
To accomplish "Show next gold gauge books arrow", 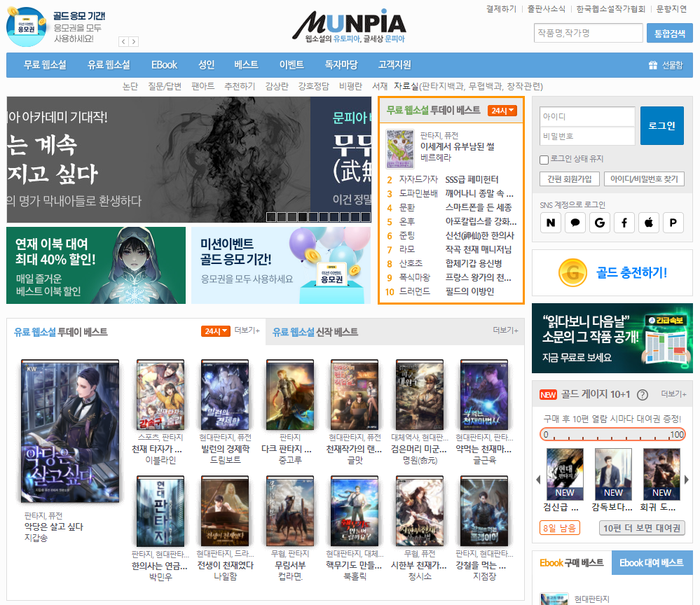I will 687,480.
